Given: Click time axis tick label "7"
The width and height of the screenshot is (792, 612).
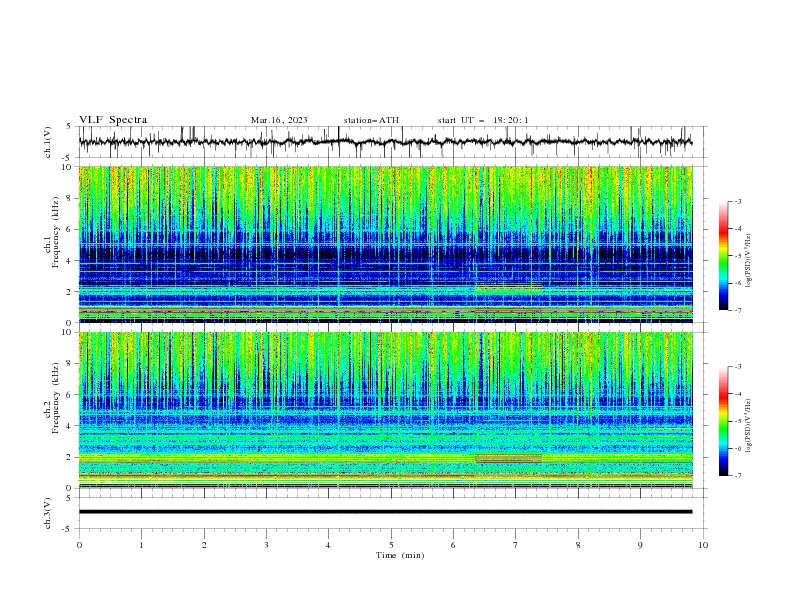Looking at the screenshot, I should [516, 545].
